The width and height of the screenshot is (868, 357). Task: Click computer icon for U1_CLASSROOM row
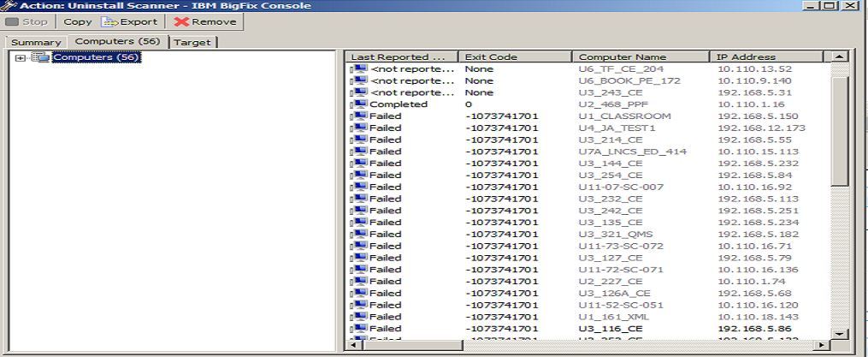358,116
